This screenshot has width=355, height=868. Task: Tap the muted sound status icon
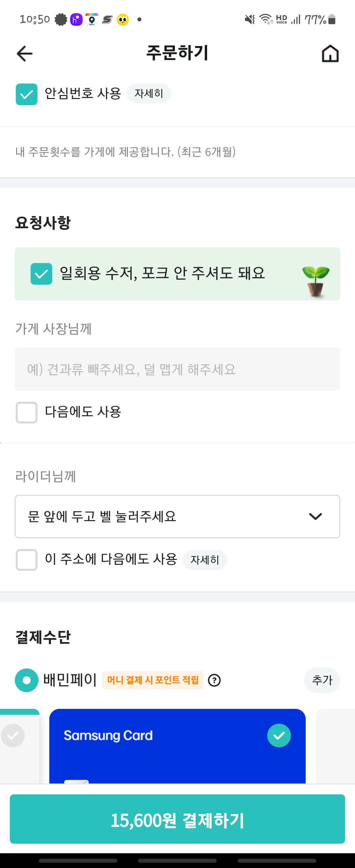[x=249, y=19]
